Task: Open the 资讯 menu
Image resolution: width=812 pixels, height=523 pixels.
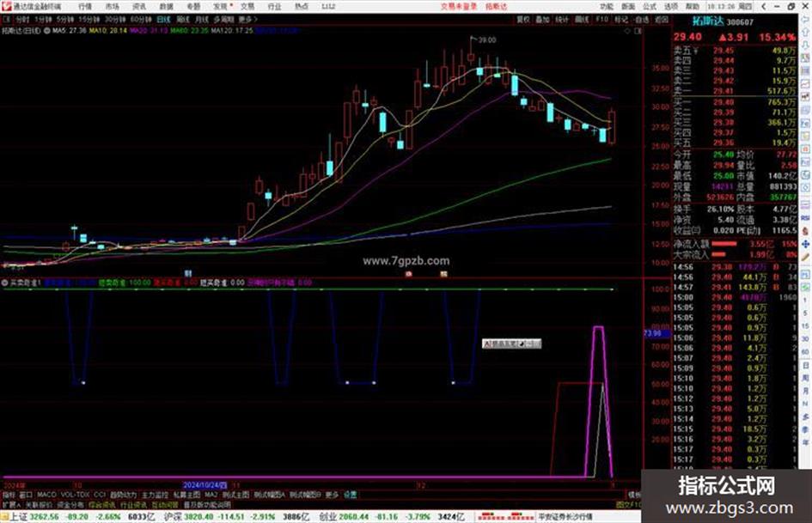Action: (x=139, y=6)
